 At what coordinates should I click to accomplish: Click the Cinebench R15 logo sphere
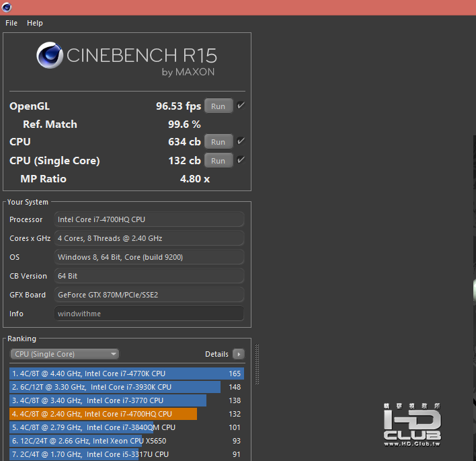tap(50, 55)
